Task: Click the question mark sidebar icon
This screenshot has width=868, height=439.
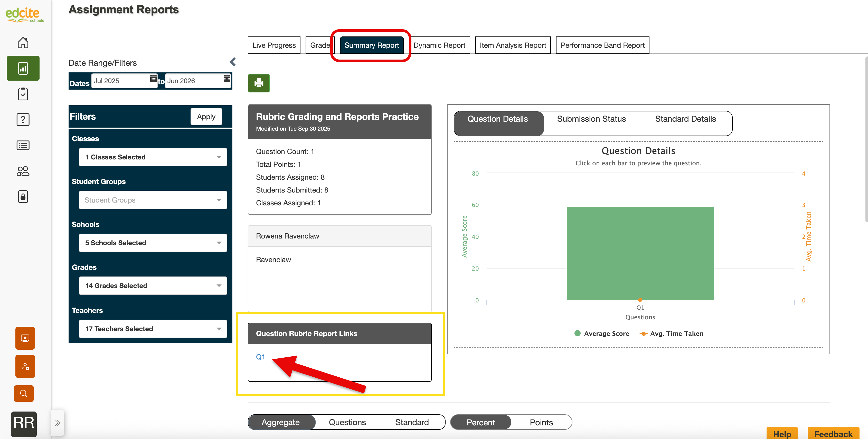Action: tap(23, 120)
